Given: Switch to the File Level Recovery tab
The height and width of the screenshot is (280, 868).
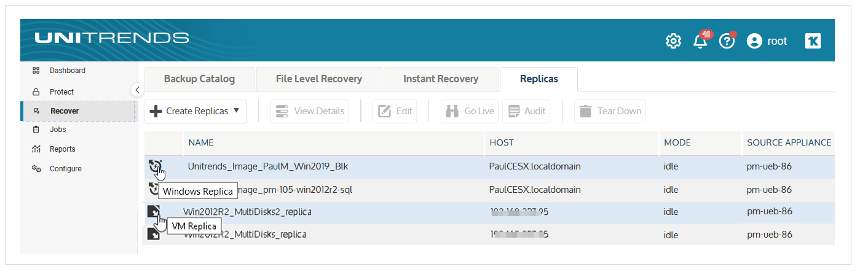Looking at the screenshot, I should pyautogui.click(x=319, y=79).
